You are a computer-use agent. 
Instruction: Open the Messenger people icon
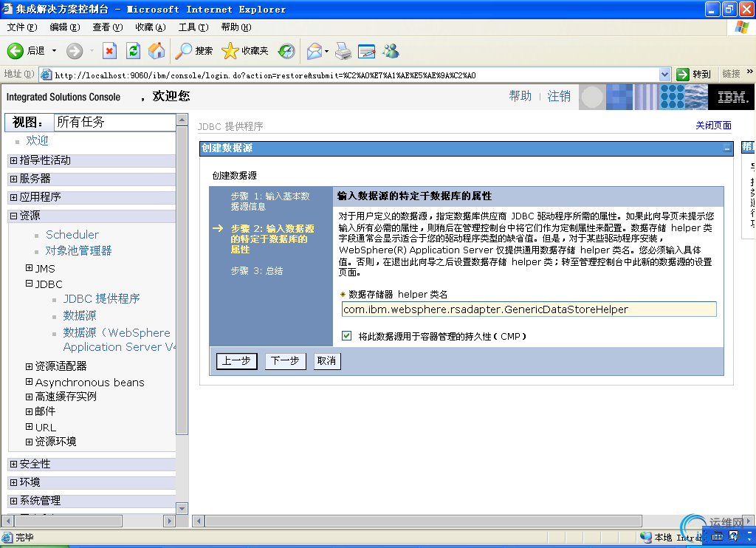[x=391, y=51]
